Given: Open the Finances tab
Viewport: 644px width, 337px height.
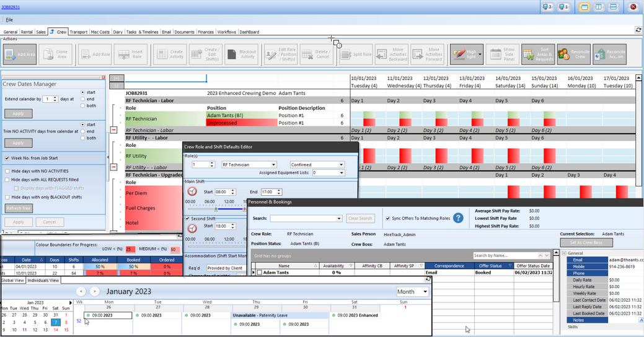Looking at the screenshot, I should pos(206,32).
